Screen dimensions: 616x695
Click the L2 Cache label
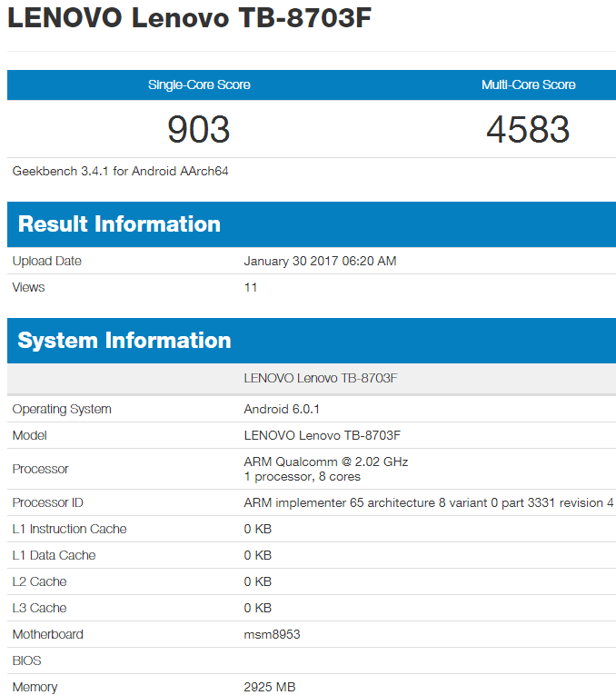coord(39,581)
